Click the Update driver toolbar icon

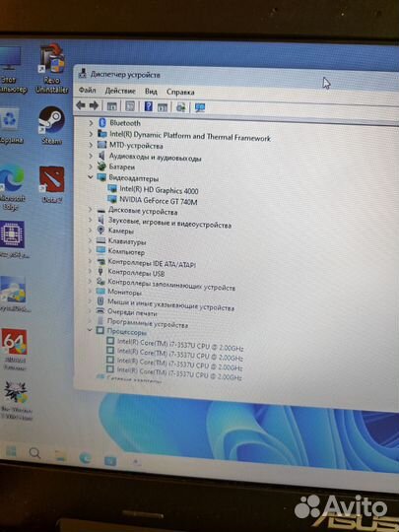click(x=181, y=107)
